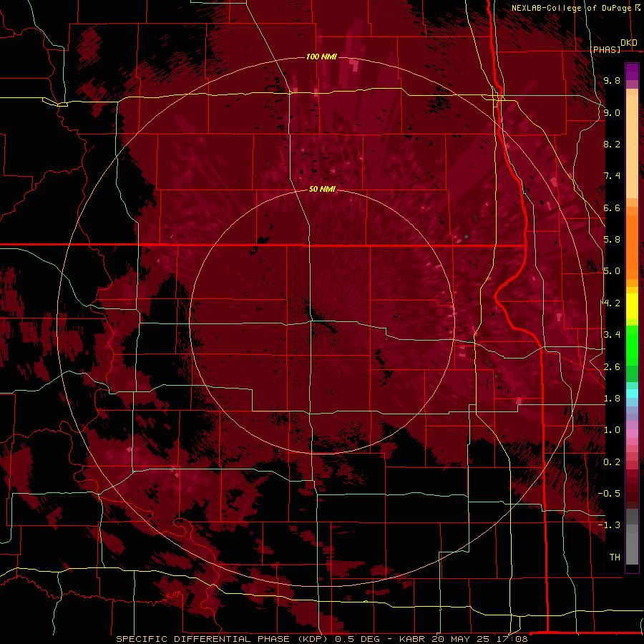This screenshot has height=644, width=644.
Task: Click the KABR 20 MAY 25 17:08 timestamp
Action: coord(463,639)
